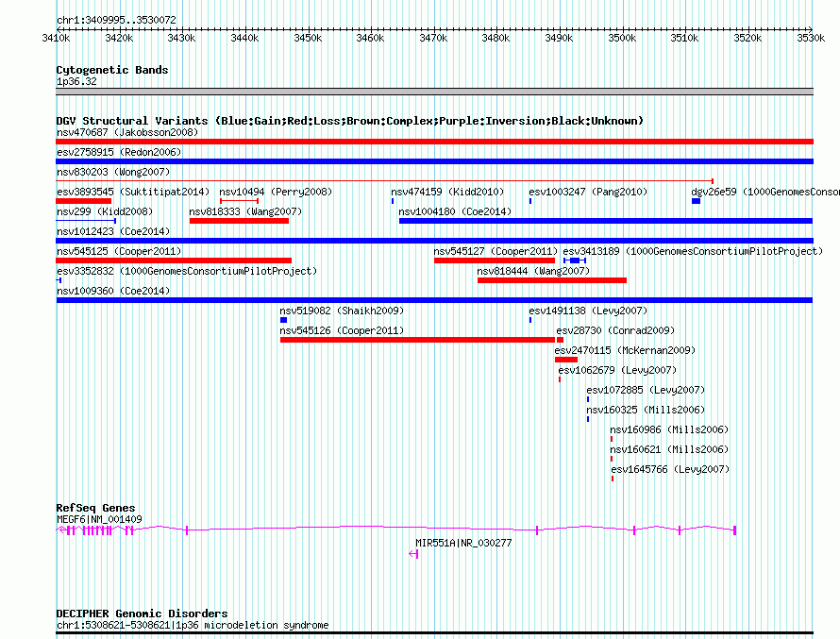Select the blue esv2758915 gain bar
Viewport: 840px width, 639px height.
click(434, 161)
